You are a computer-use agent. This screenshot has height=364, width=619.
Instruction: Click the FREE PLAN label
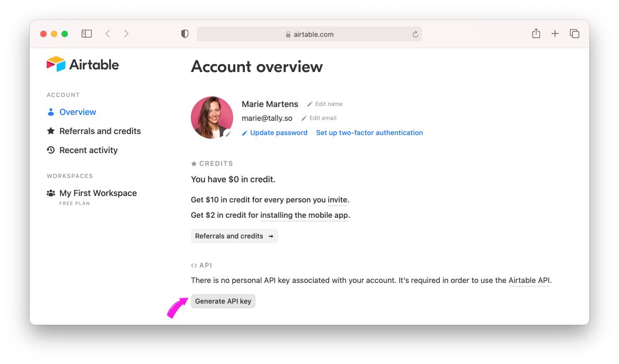[74, 203]
